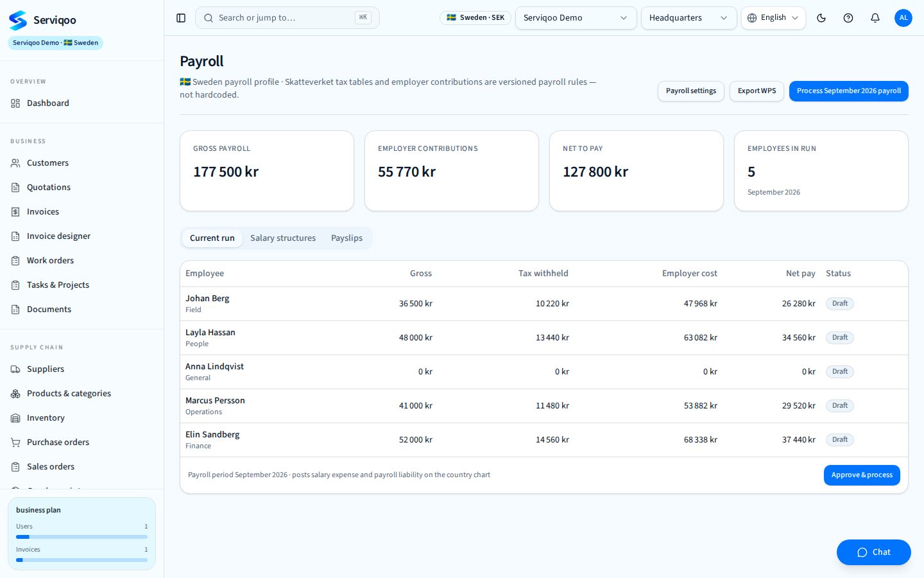Go to Customers in sidebar

coord(81,163)
